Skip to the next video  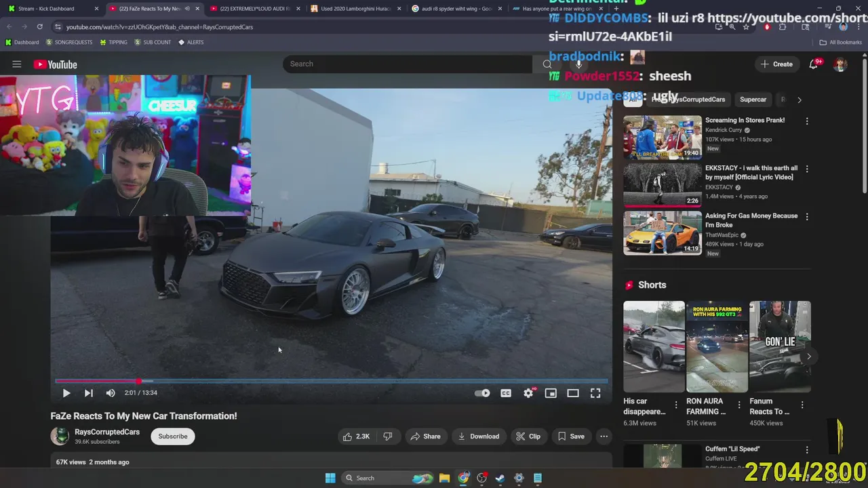(x=88, y=392)
